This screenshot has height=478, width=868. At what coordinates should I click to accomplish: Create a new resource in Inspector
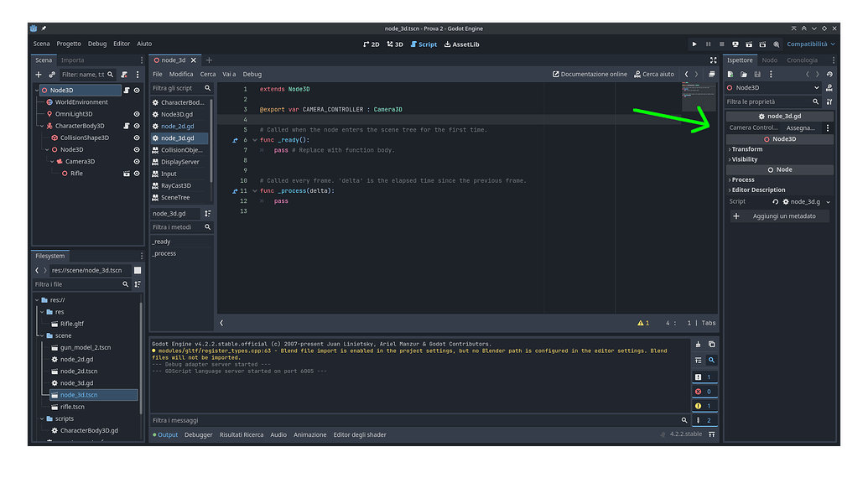pos(730,74)
